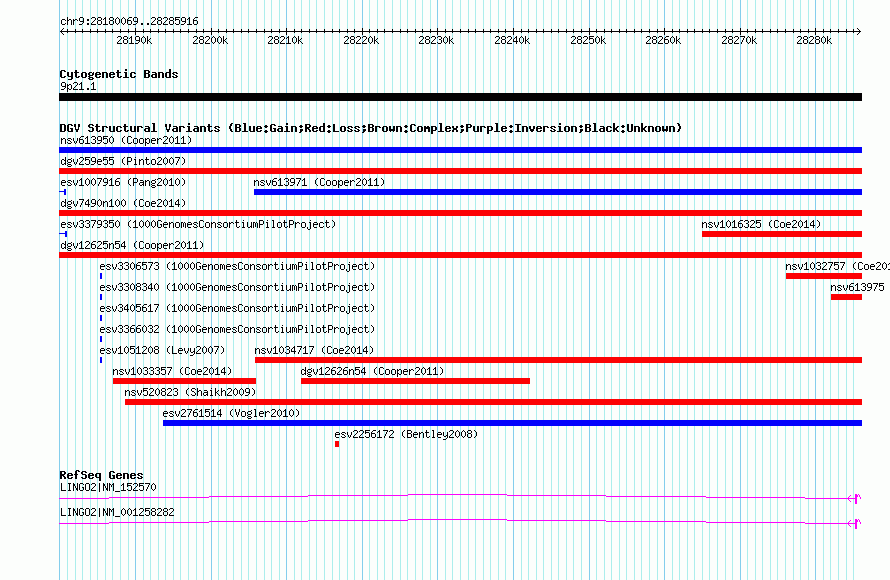
Task: Click the 28200k ruler tick label
Action: click(210, 40)
